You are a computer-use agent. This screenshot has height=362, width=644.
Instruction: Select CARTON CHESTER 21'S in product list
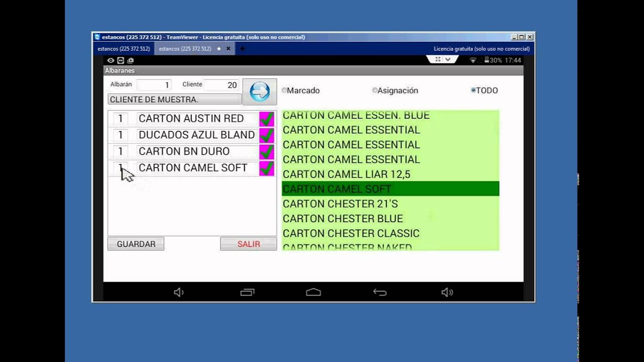[390, 204]
